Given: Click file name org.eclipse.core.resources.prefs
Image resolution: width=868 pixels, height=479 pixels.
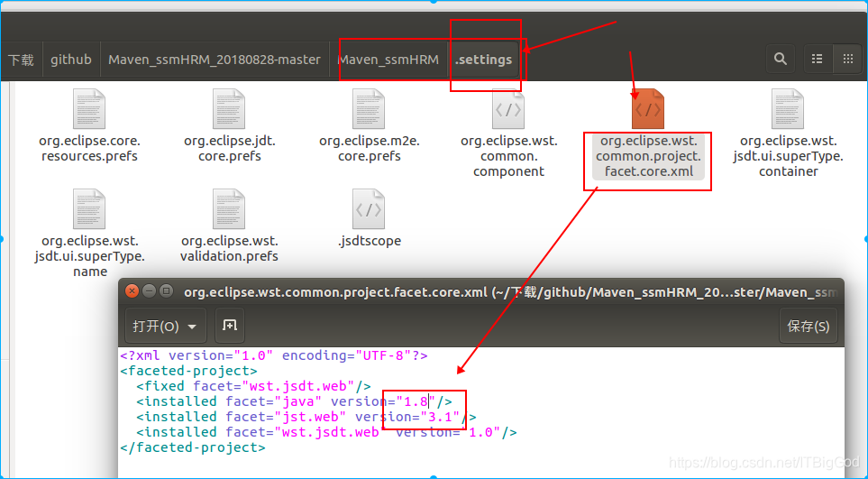Looking at the screenshot, I should point(89,149).
